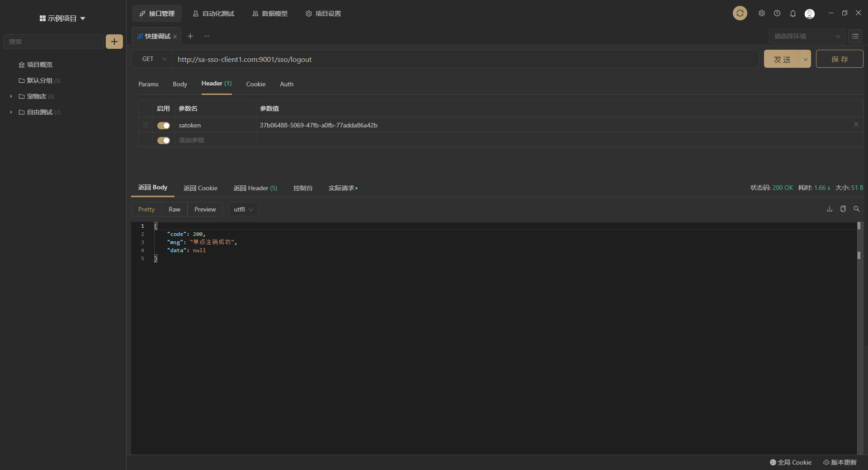Show the 返回 Header (5) tab

[255, 188]
